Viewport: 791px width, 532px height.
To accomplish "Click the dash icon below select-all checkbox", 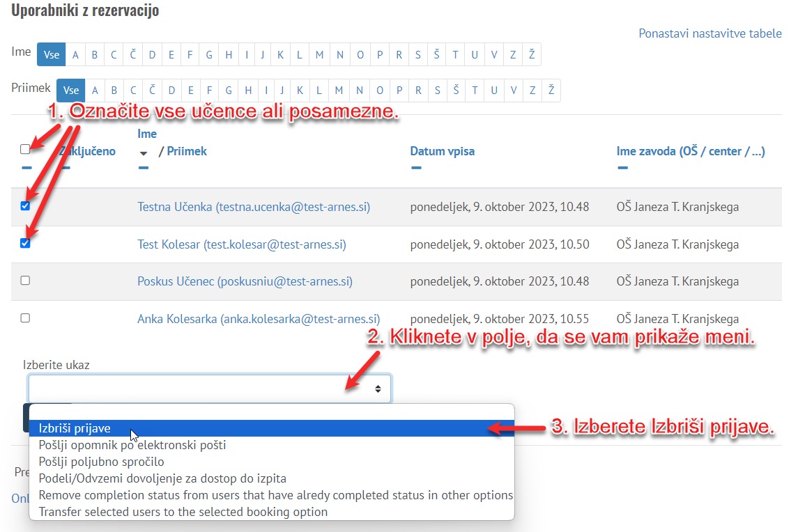I will (x=26, y=168).
